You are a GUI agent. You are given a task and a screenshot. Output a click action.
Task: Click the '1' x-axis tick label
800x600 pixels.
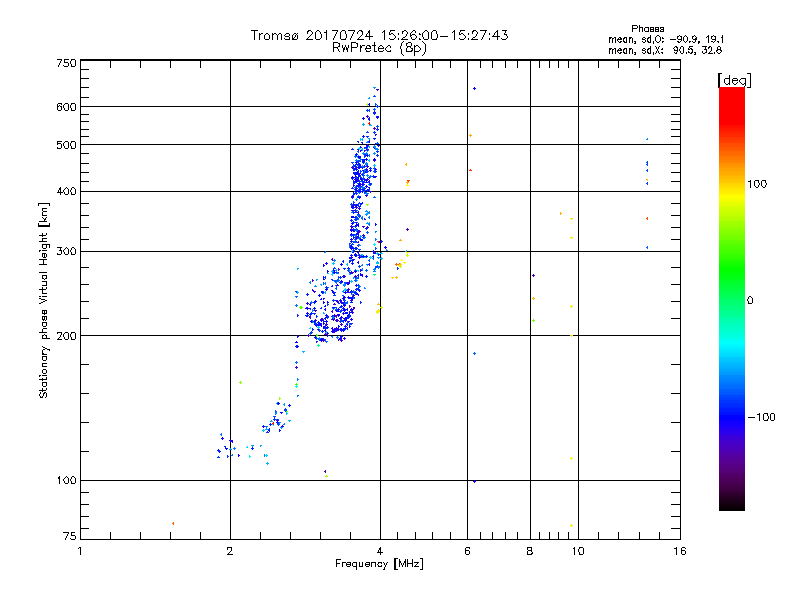(x=80, y=551)
